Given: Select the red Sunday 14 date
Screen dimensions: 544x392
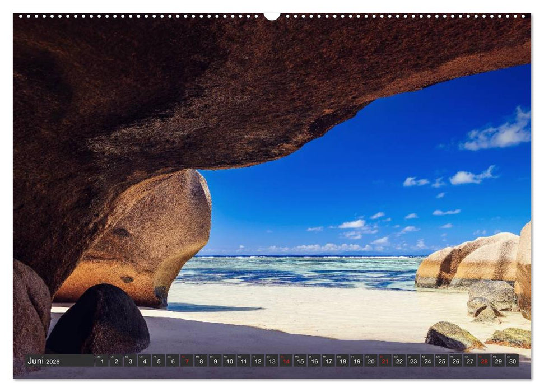Looking at the screenshot, I should coord(286,362).
